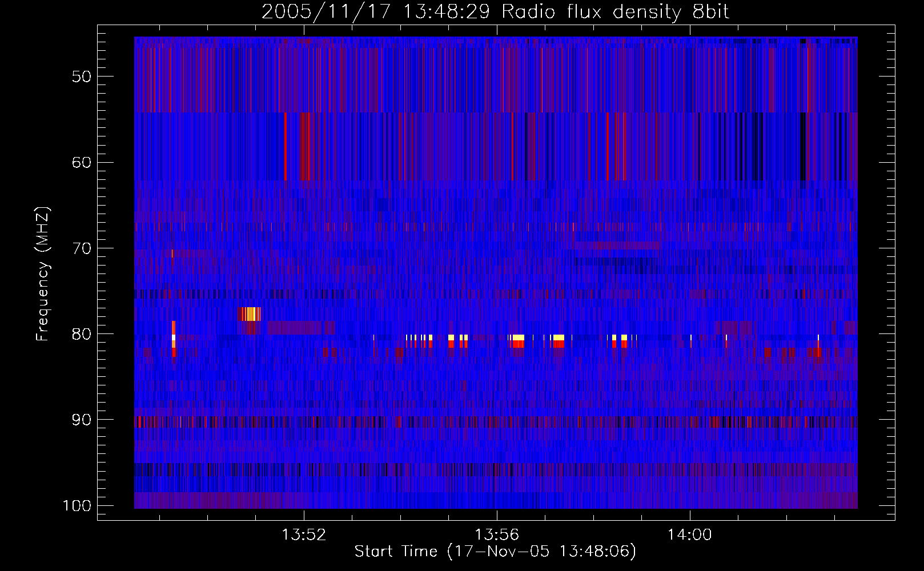Click the 14:00 time tick label
Viewport: 924px width, 571px height.
pyautogui.click(x=690, y=535)
